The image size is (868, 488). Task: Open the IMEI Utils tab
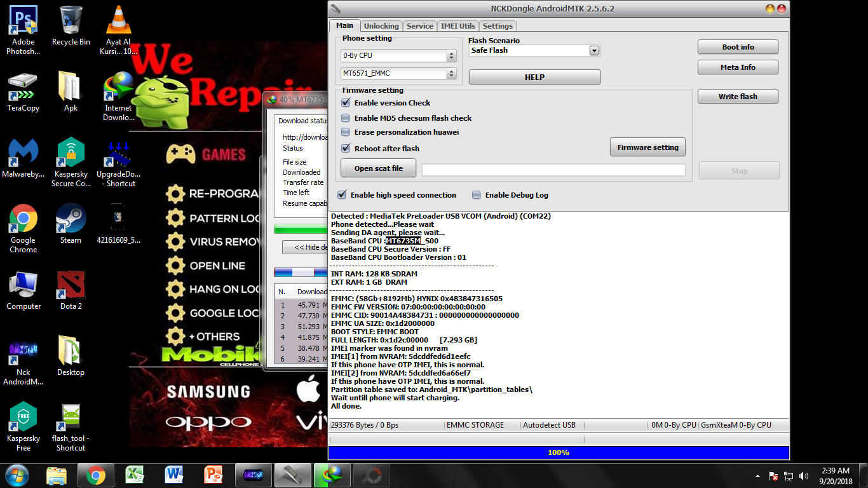tap(458, 26)
